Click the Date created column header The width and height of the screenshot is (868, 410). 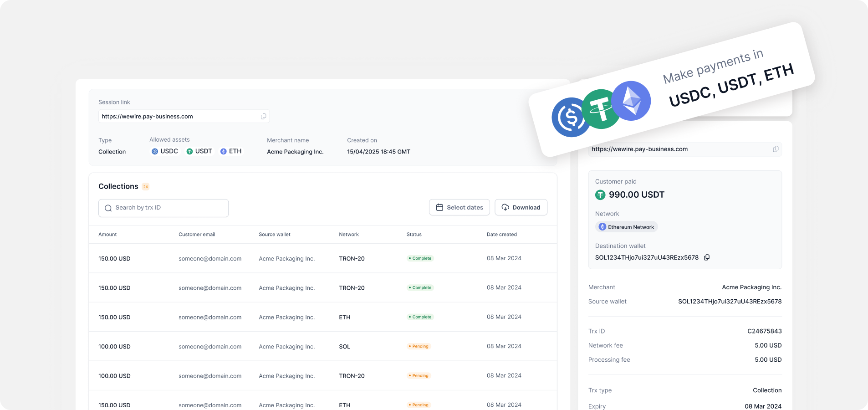coord(502,235)
